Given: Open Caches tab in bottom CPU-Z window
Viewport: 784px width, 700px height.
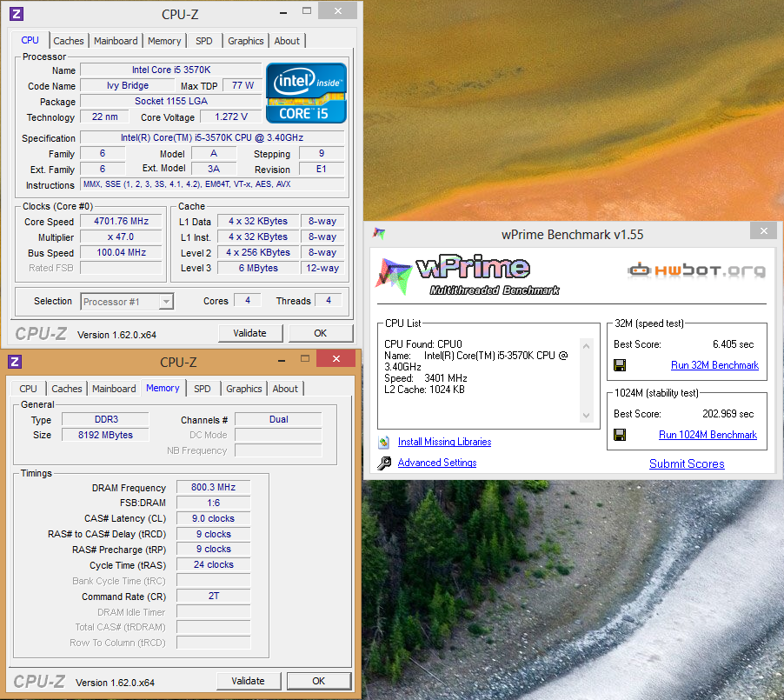Looking at the screenshot, I should coord(67,389).
